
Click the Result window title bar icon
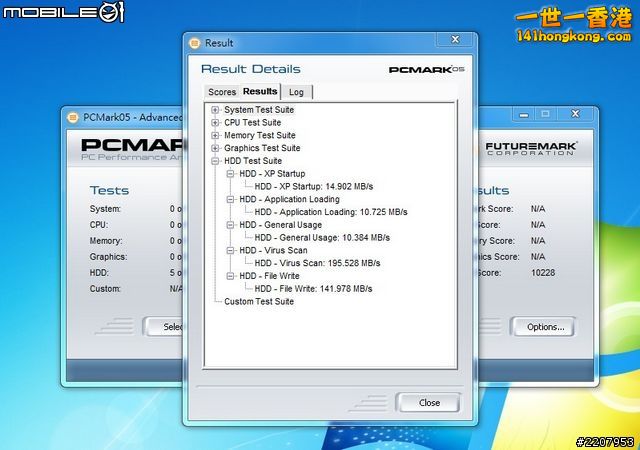coord(195,43)
